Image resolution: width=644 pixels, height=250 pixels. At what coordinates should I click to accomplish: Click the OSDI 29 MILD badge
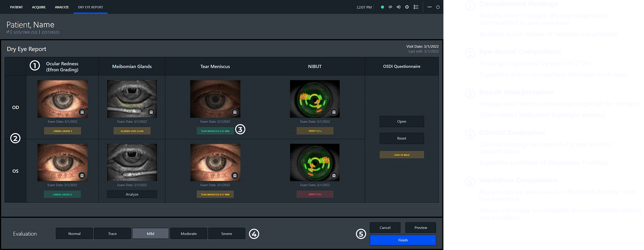tap(401, 155)
